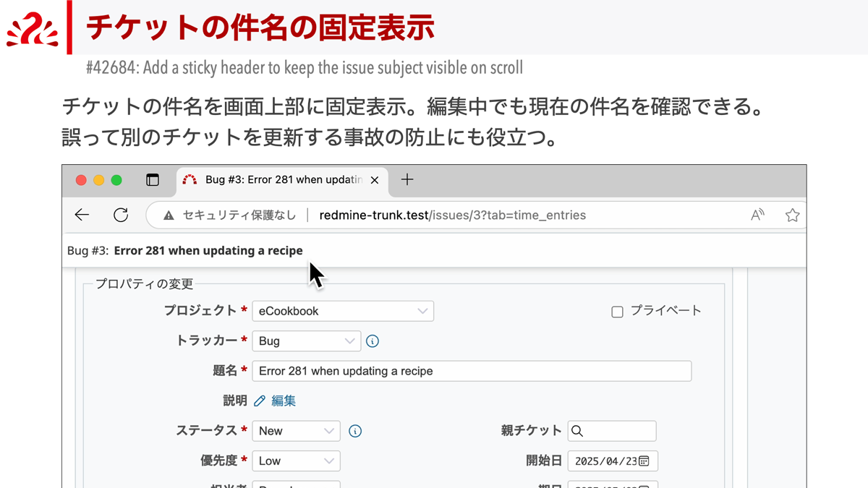Open a new tab with the plus button
Viewport: 868px width, 488px height.
pyautogui.click(x=407, y=181)
